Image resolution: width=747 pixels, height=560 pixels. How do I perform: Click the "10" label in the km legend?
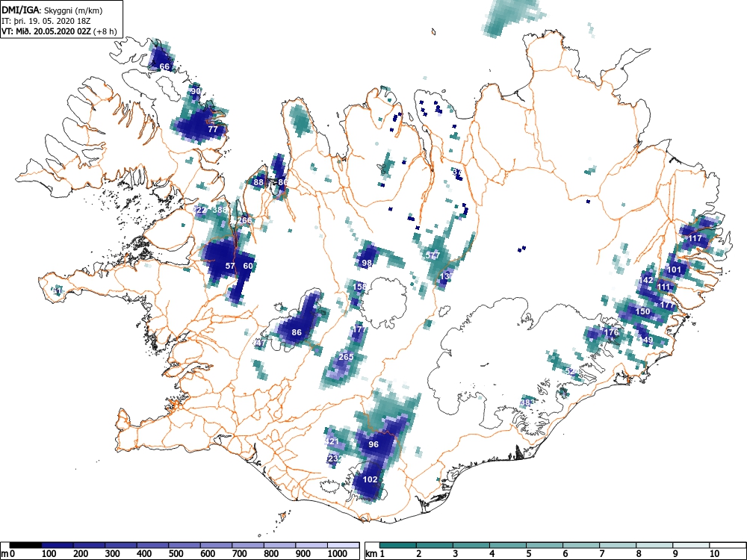(714, 554)
